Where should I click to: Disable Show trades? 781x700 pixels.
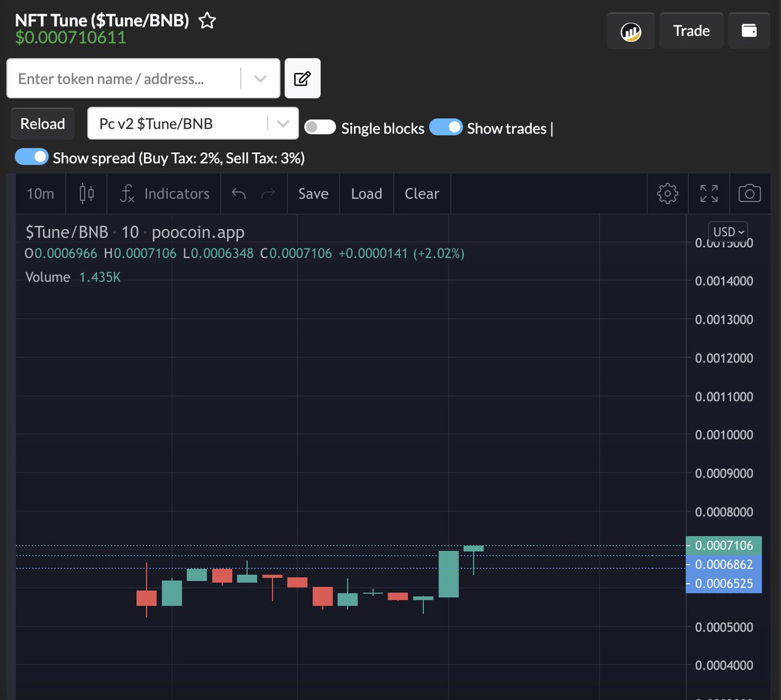click(446, 127)
